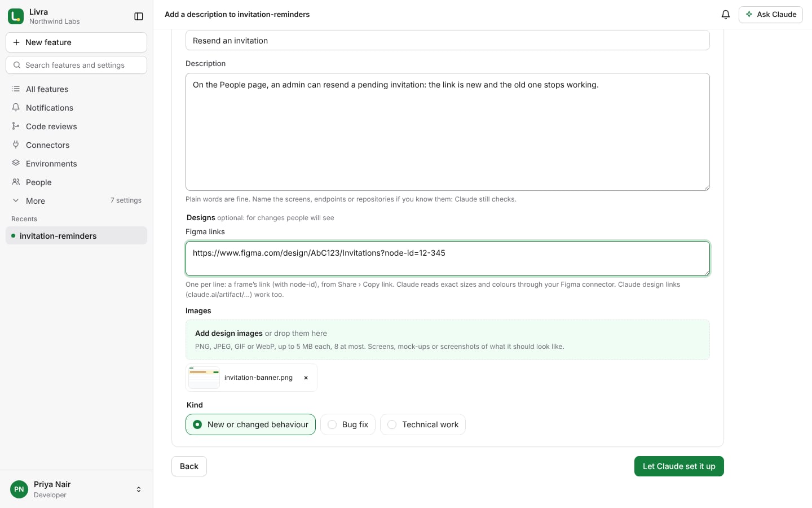Click the Add design images drop zone
Screen dimensions: 812x508
(448, 340)
